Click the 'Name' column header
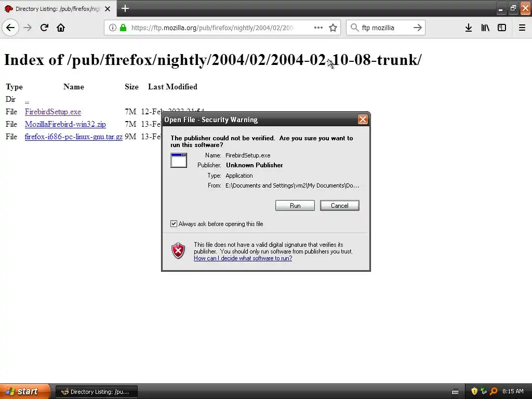532x399 pixels. click(x=74, y=87)
